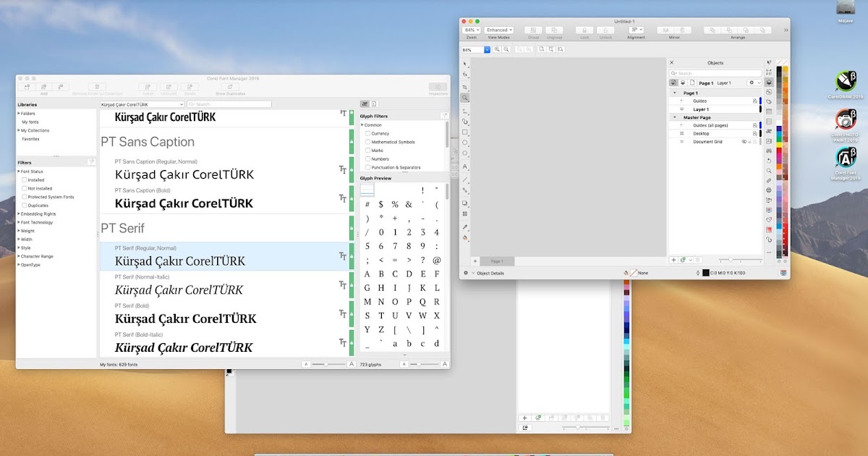Open the Enhanced view modes dropdown
868x456 pixels.
pyautogui.click(x=501, y=30)
